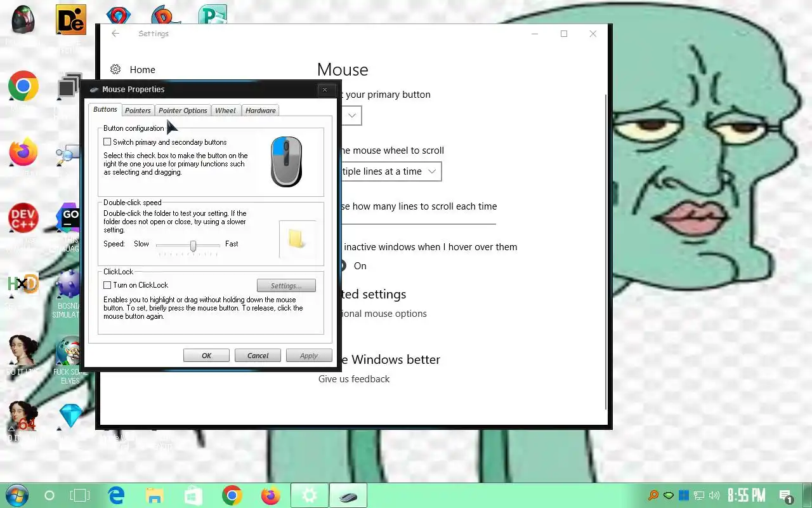This screenshot has height=508, width=812.
Task: Launch Chrome from the taskbar
Action: tap(232, 495)
